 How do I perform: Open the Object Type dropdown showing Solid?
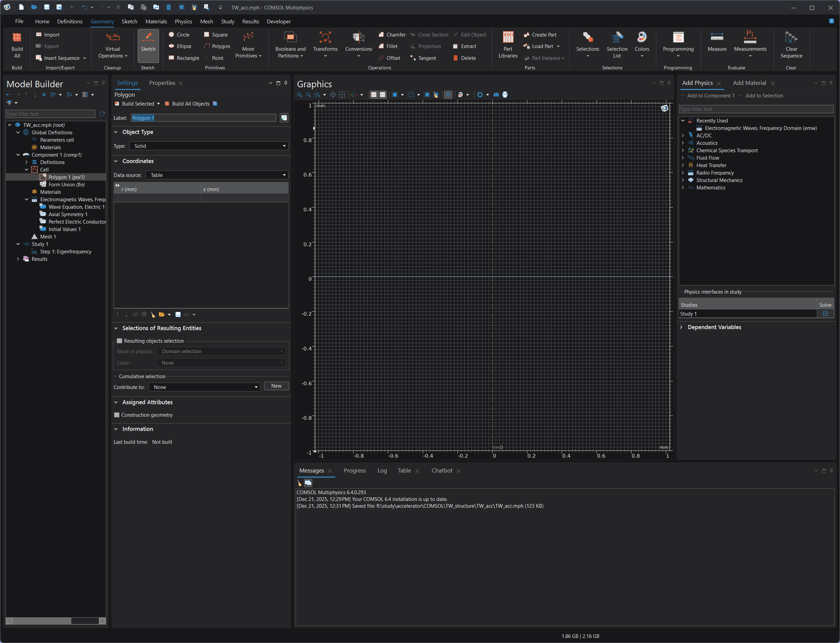click(209, 146)
